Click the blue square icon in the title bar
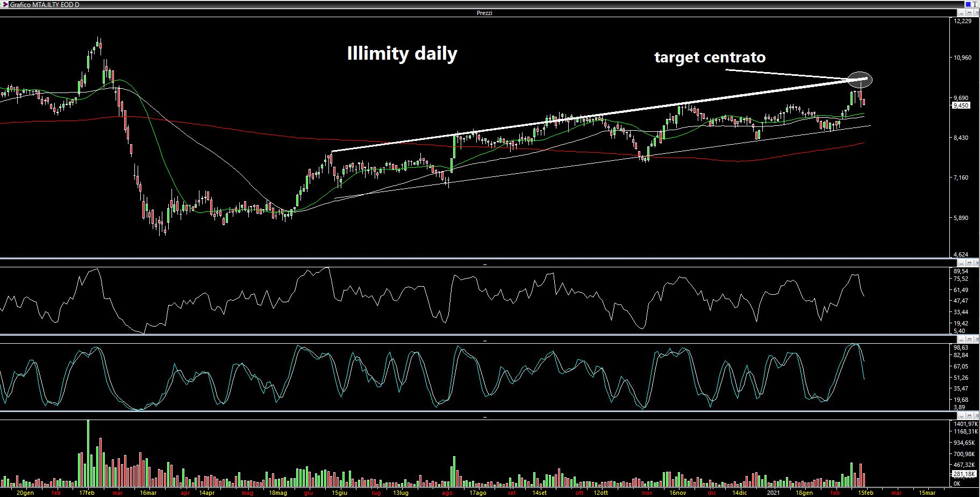 (969, 4)
